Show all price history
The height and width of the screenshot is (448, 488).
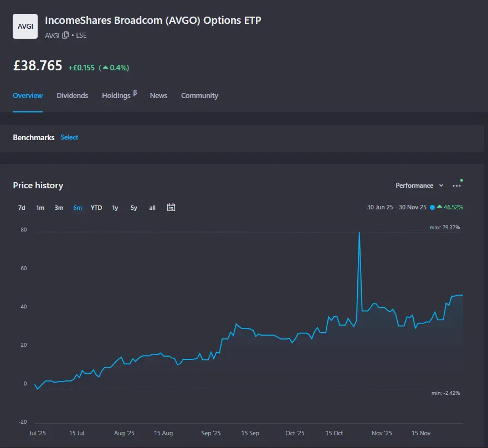point(152,208)
